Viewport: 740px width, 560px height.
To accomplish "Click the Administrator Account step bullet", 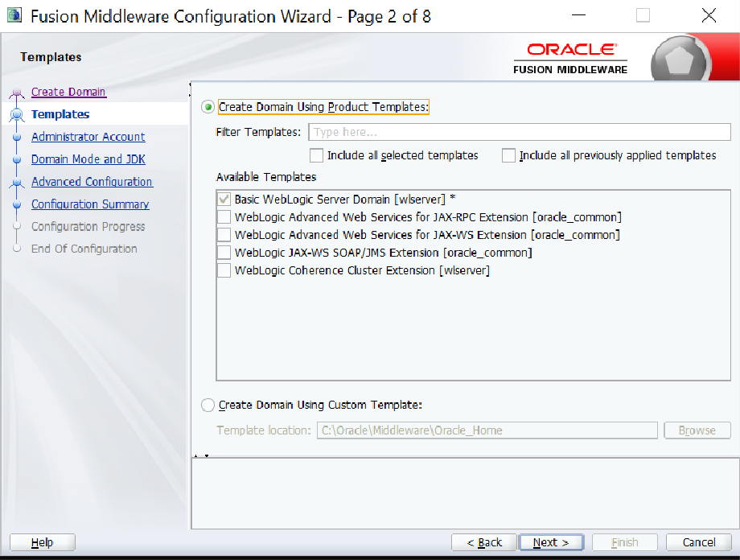I will coord(17,138).
